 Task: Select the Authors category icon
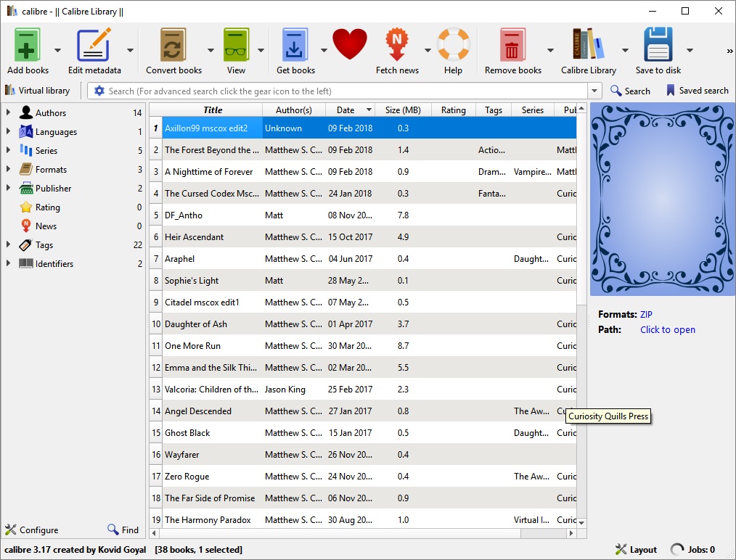[26, 112]
